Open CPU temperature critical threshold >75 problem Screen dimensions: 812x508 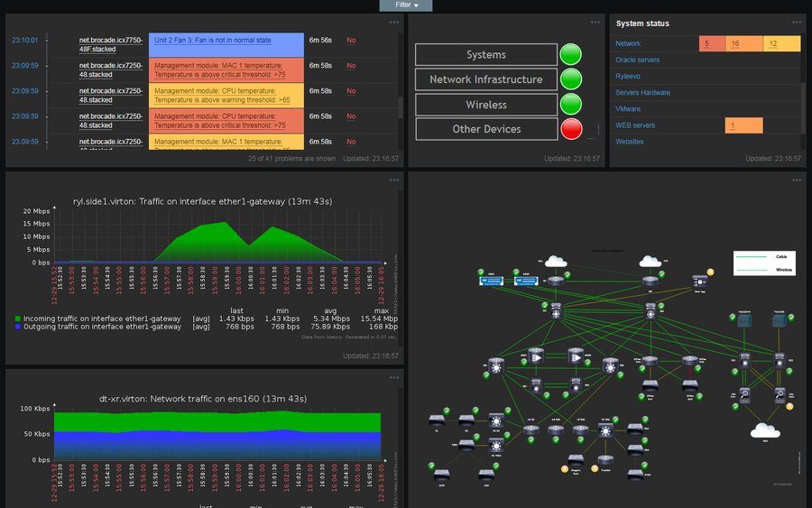219,121
